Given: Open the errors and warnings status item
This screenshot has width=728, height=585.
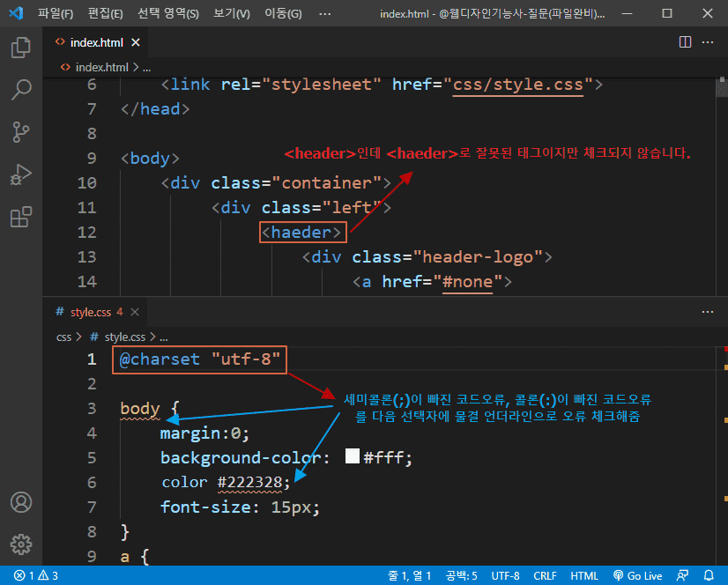Looking at the screenshot, I should tap(36, 575).
